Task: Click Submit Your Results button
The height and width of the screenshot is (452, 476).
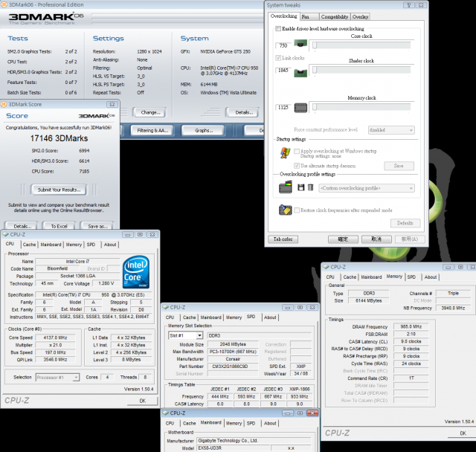Action: click(x=59, y=190)
